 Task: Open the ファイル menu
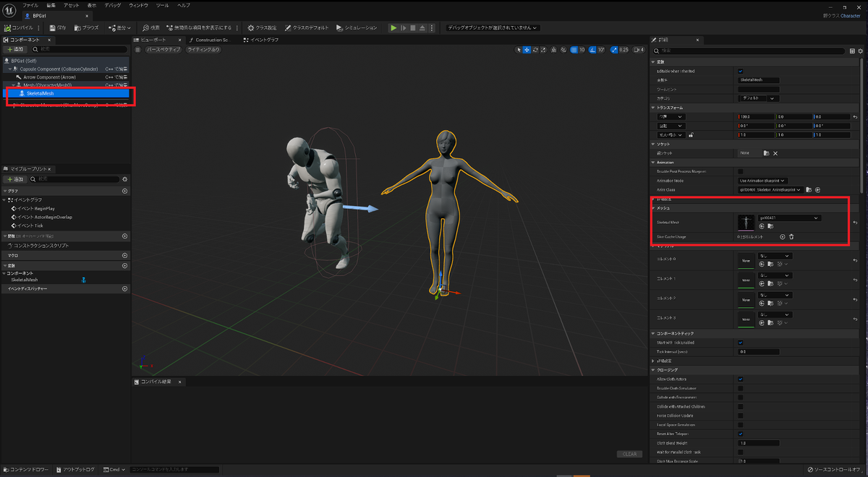[x=30, y=5]
